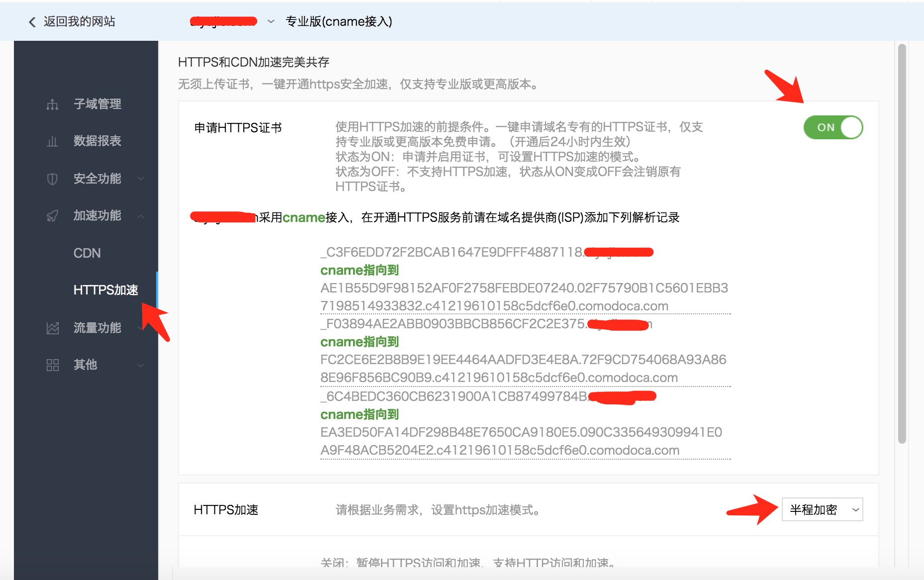
Task: Click the 加速功能 rocket icon
Action: coord(52,216)
